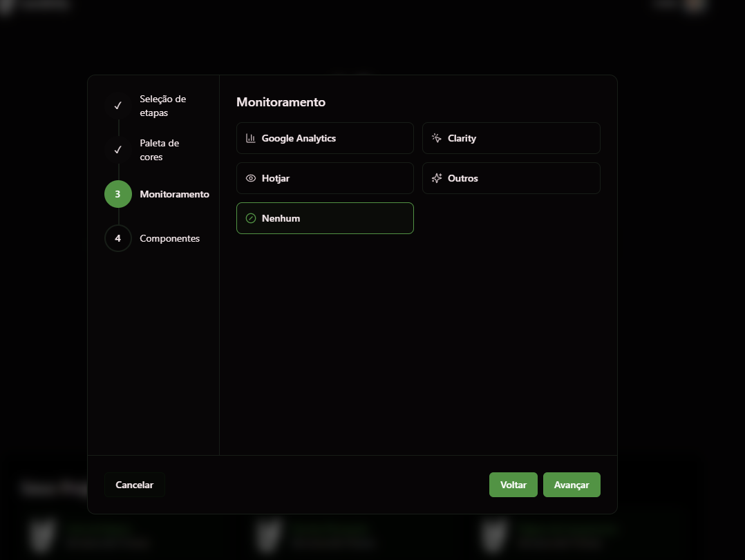Click the sparkle icon beside Outros

[x=437, y=178]
